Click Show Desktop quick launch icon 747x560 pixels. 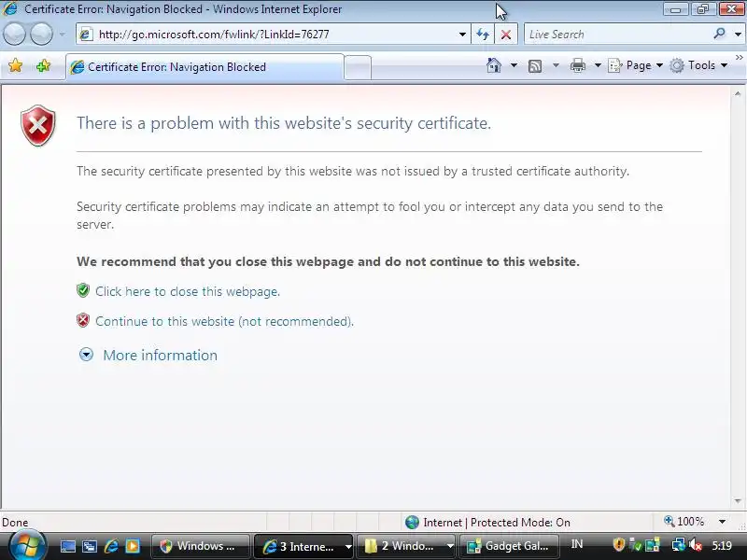67,546
